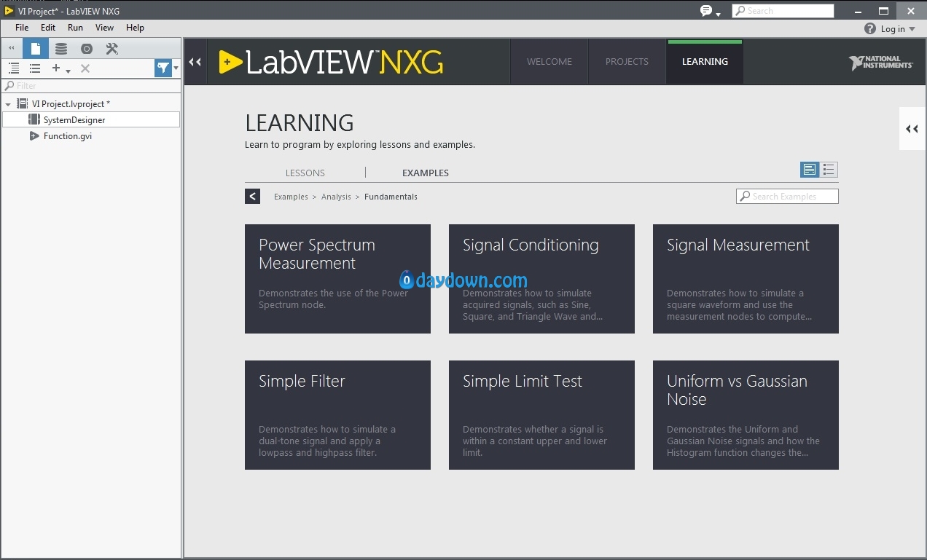The height and width of the screenshot is (560, 927).
Task: Click the back arrow breadcrumb button
Action: coord(252,196)
